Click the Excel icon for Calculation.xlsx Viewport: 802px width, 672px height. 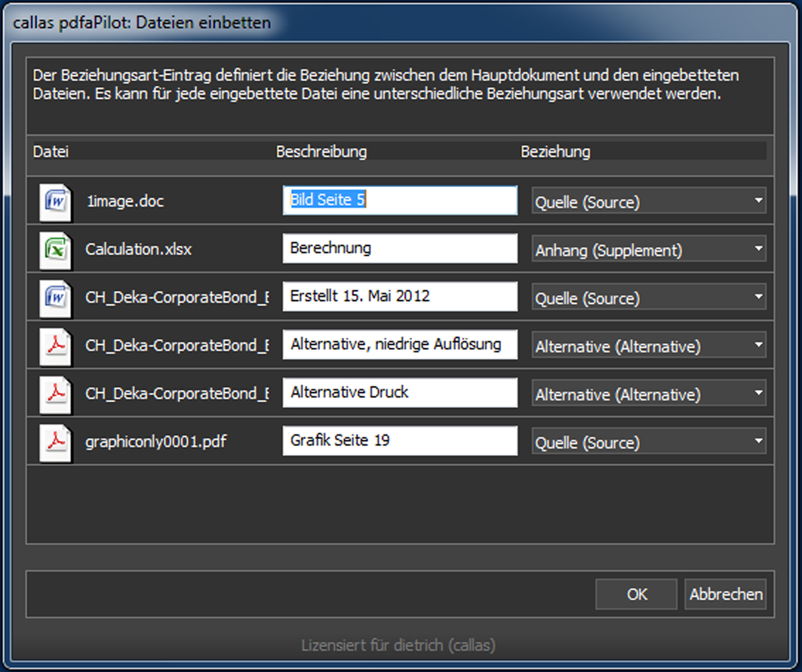point(56,249)
